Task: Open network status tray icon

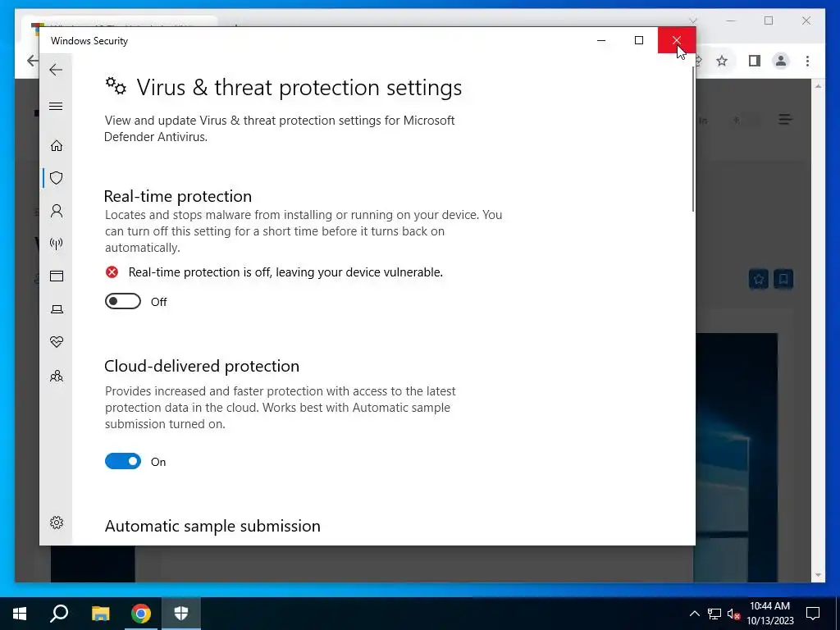Action: coord(714,614)
